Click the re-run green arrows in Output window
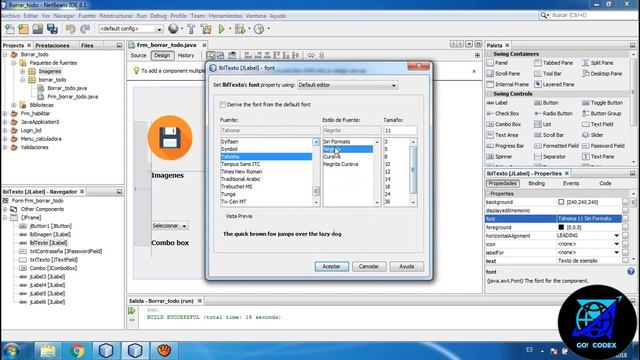The image size is (640, 360). click(x=132, y=311)
